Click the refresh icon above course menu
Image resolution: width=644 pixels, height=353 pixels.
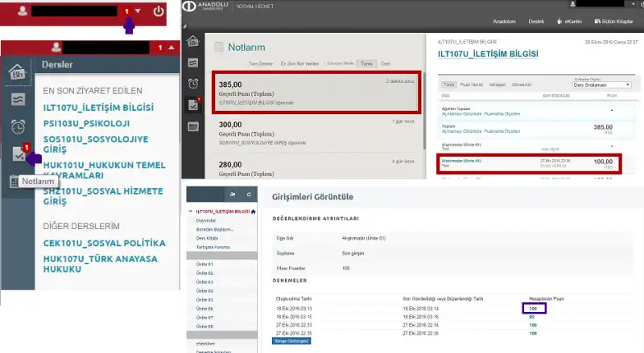point(249,195)
